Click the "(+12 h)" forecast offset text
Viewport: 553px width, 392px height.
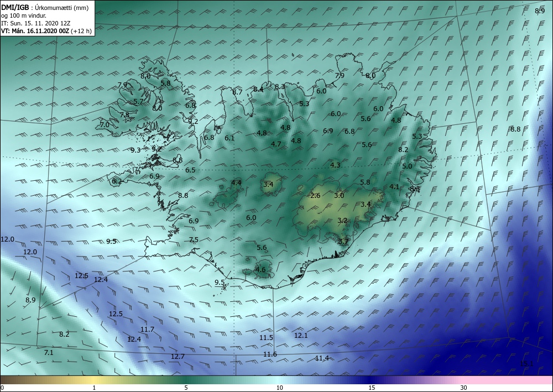81,31
